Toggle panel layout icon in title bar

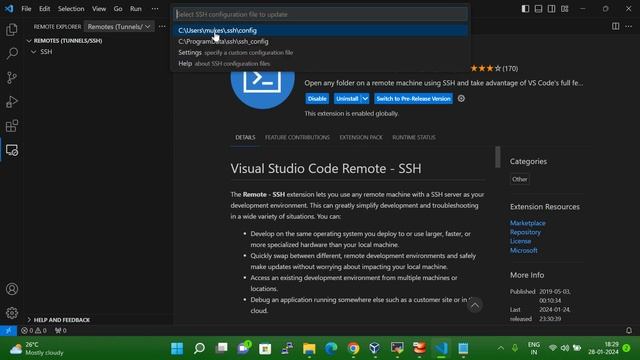point(538,9)
